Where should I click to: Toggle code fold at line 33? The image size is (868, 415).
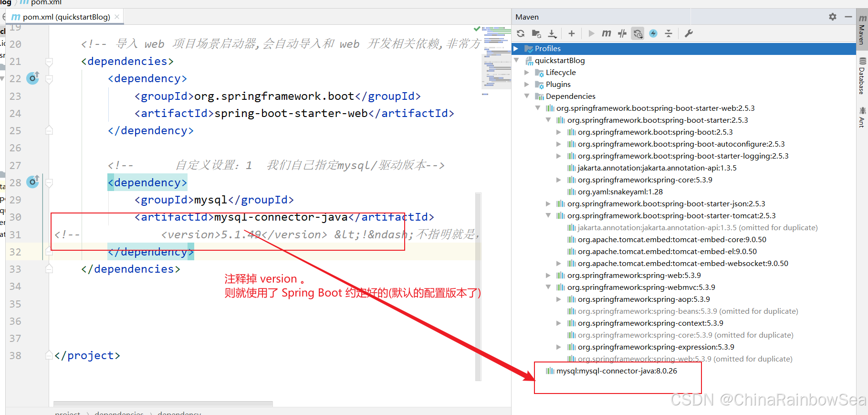tap(49, 269)
